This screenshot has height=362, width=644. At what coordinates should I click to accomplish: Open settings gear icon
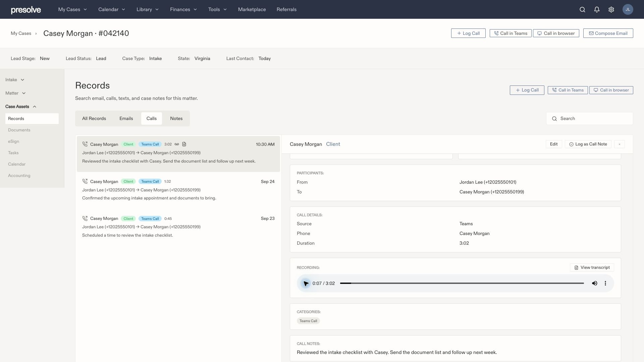[x=611, y=9]
